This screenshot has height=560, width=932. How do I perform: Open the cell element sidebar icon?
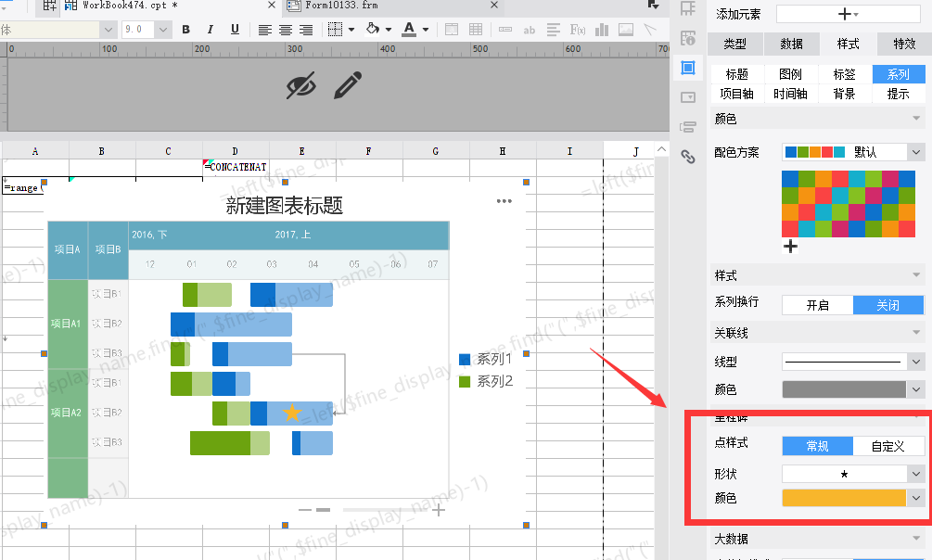[688, 38]
